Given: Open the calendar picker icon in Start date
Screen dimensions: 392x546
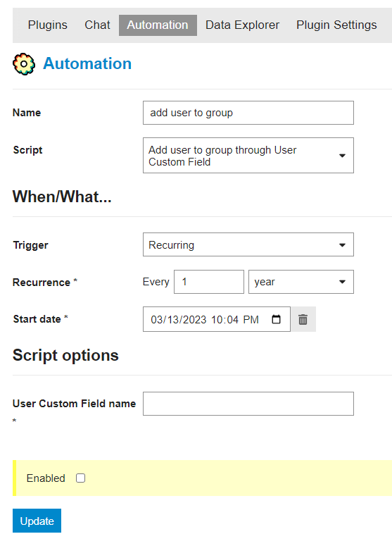Looking at the screenshot, I should [x=276, y=319].
